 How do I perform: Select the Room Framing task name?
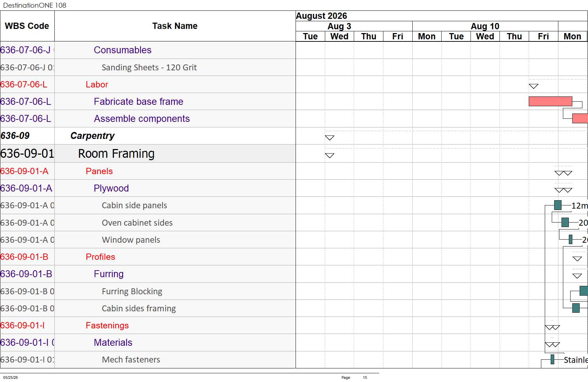pos(116,154)
